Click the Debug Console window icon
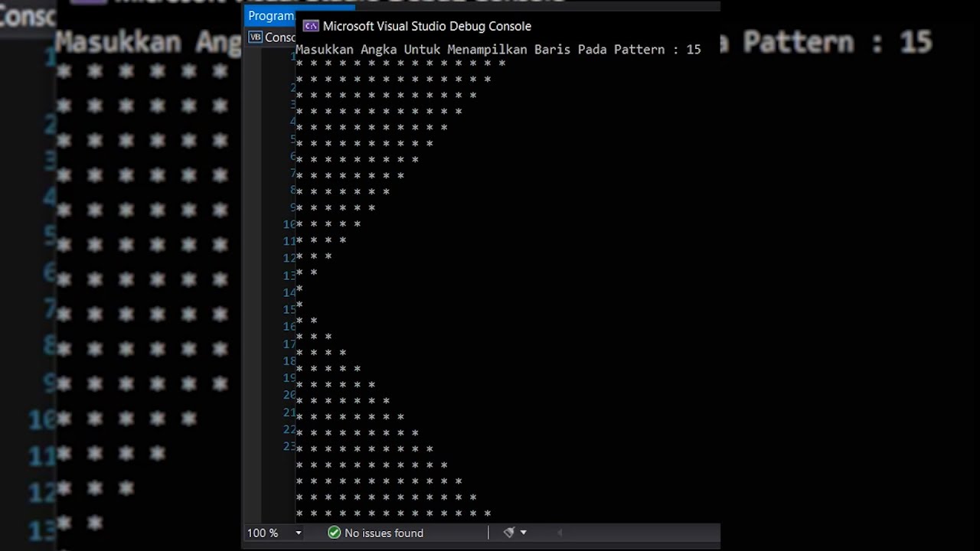Image resolution: width=980 pixels, height=551 pixels. tap(311, 26)
